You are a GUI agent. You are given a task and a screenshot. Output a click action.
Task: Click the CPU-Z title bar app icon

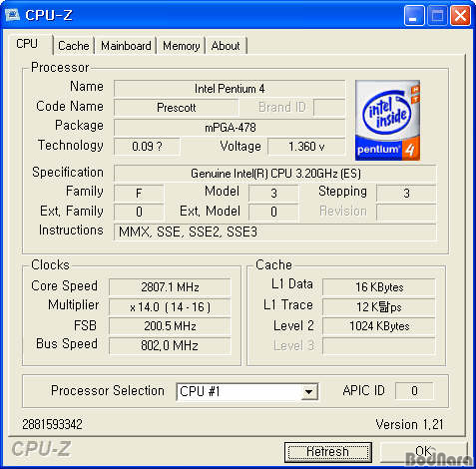[x=13, y=15]
